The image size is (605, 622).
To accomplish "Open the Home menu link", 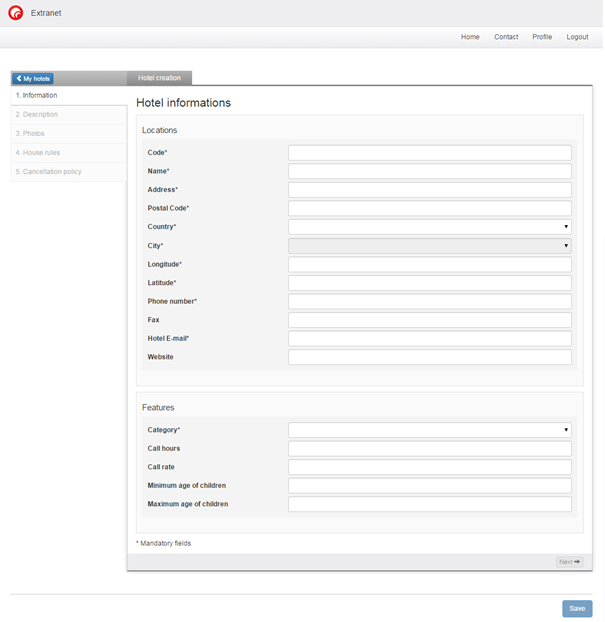I will [x=470, y=37].
